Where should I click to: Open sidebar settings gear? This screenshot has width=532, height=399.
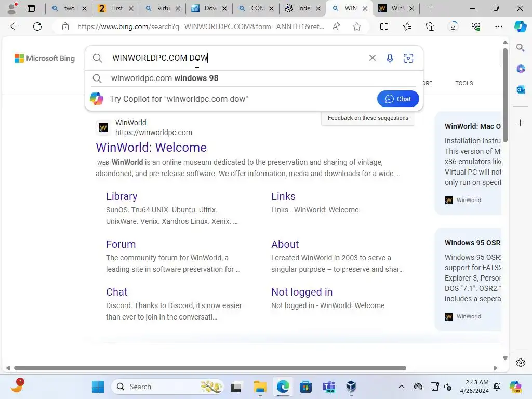[521, 363]
